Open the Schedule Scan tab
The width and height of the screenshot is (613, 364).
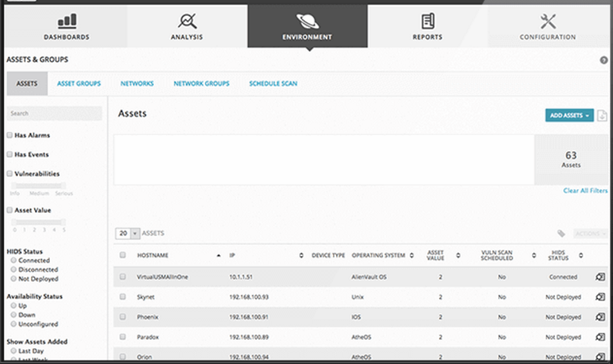click(273, 84)
